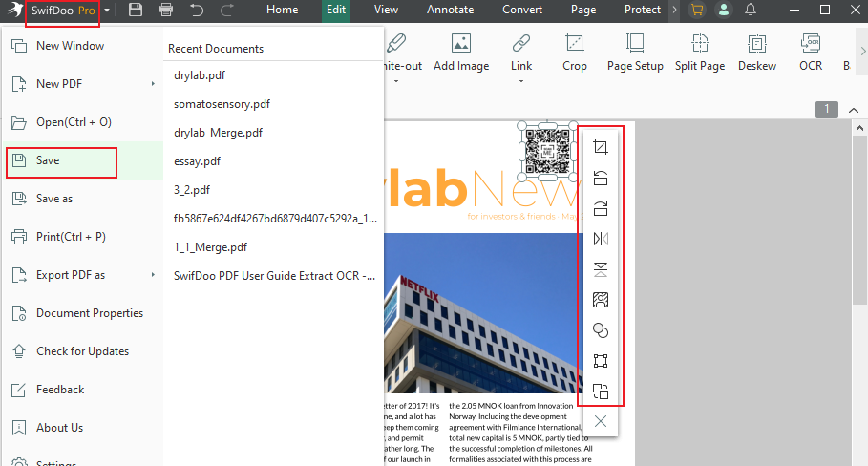
Task: Collapse the ribbon with the up chevron
Action: (x=854, y=110)
